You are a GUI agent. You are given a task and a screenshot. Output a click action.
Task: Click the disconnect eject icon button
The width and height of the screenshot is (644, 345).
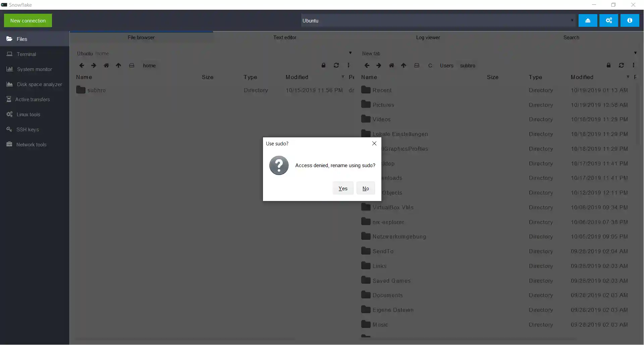tap(588, 20)
